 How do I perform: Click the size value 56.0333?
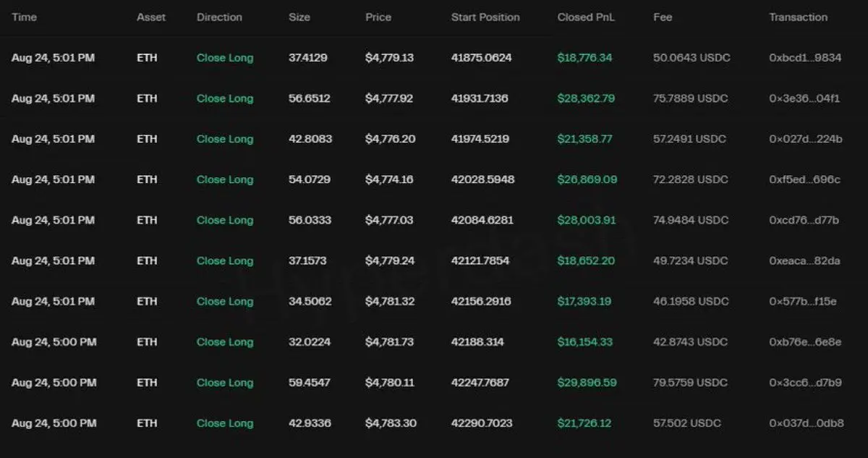(310, 220)
